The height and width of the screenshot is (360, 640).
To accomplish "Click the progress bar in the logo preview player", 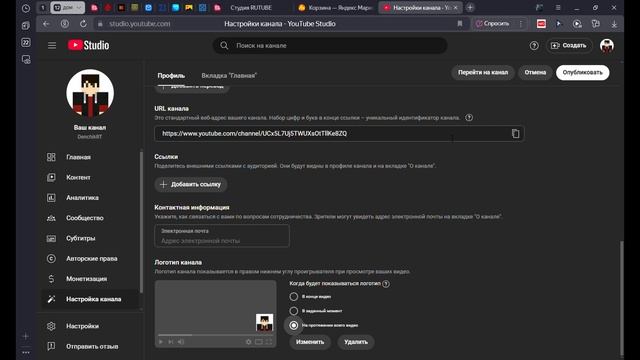I will coord(215,335).
